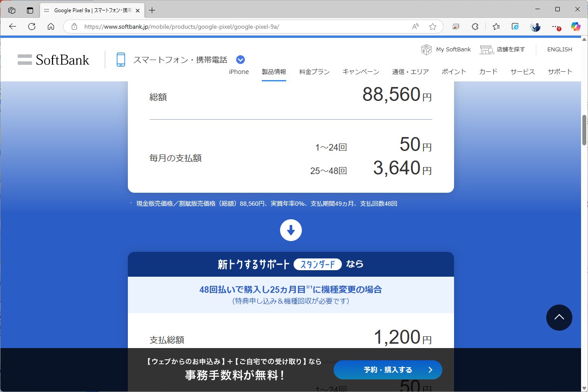Launch the Copilot icon

575,27
